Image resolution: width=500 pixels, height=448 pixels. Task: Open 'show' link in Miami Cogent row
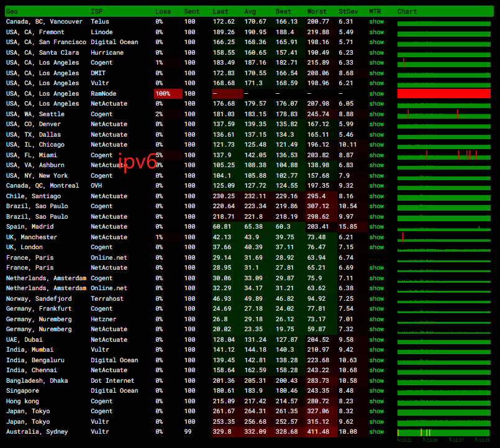(x=376, y=155)
